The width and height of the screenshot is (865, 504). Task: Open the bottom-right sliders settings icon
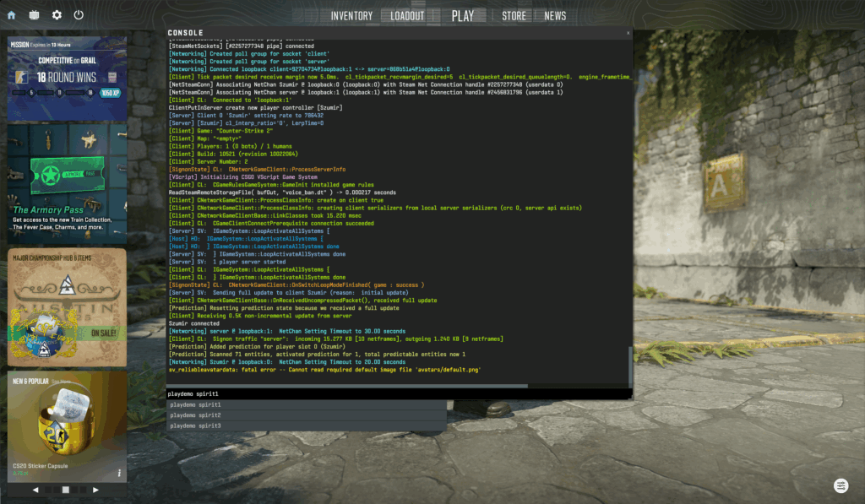tap(841, 485)
